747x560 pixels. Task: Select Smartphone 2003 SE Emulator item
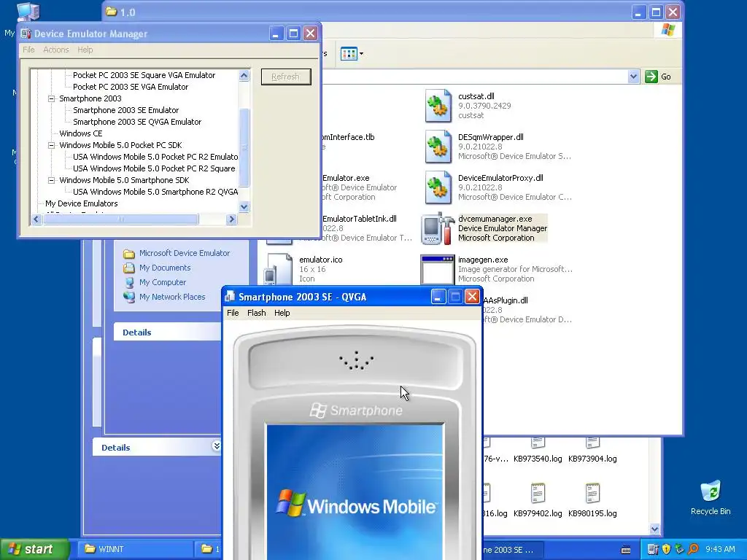pos(125,110)
